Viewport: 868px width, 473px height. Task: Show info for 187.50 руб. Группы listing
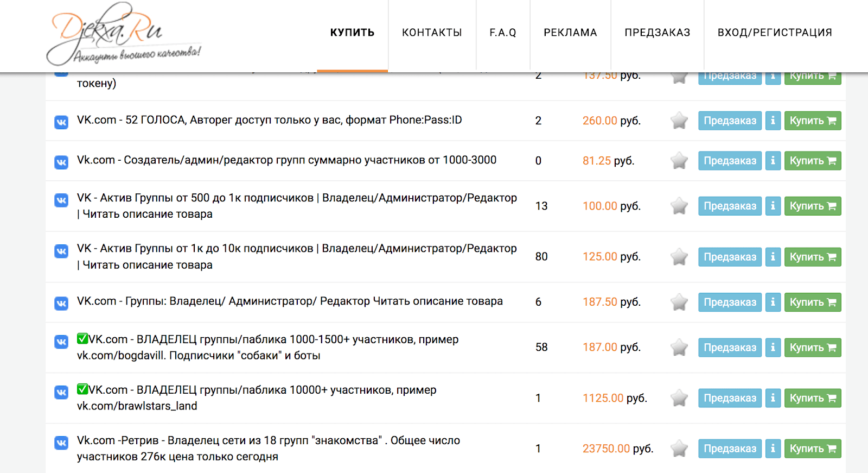click(773, 302)
